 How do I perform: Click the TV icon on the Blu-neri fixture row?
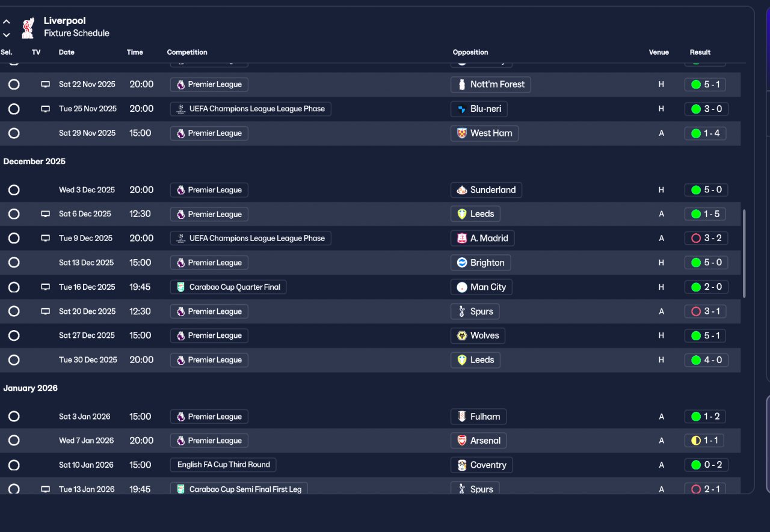point(45,109)
